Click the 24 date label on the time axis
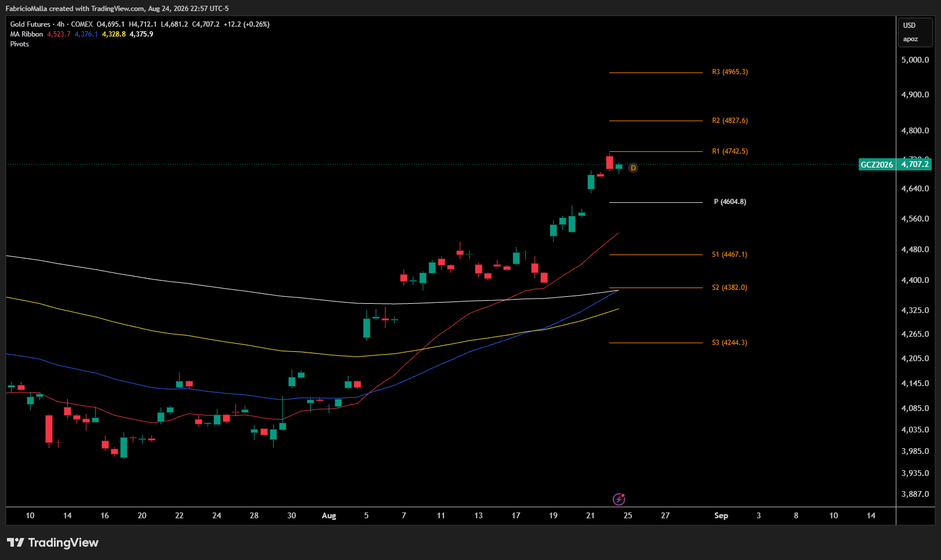The width and height of the screenshot is (941, 560). [x=217, y=515]
